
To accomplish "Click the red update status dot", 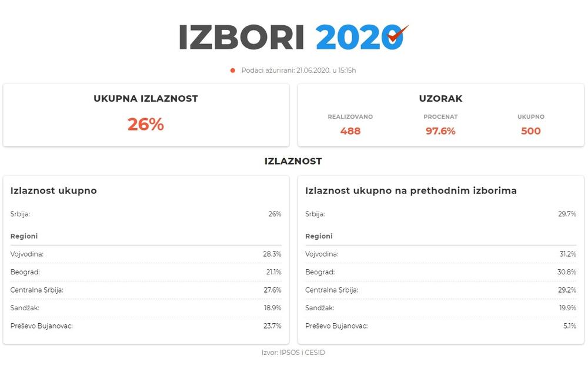I will pyautogui.click(x=233, y=71).
